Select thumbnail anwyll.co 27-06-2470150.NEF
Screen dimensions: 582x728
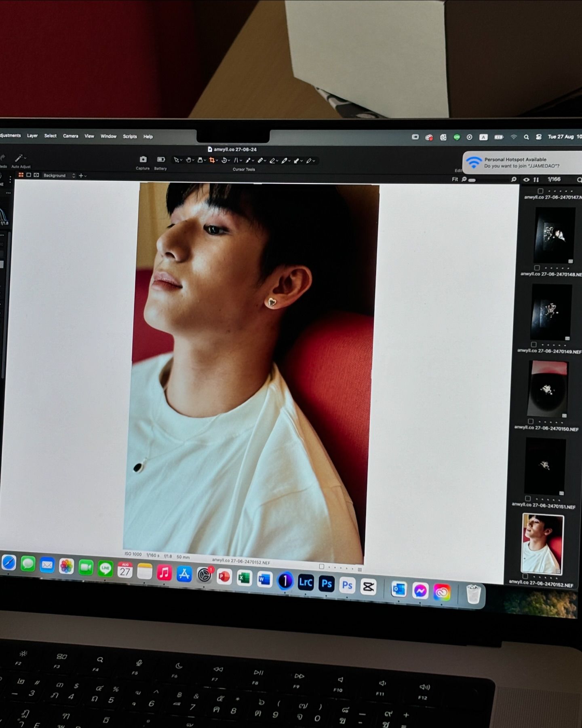coord(548,389)
